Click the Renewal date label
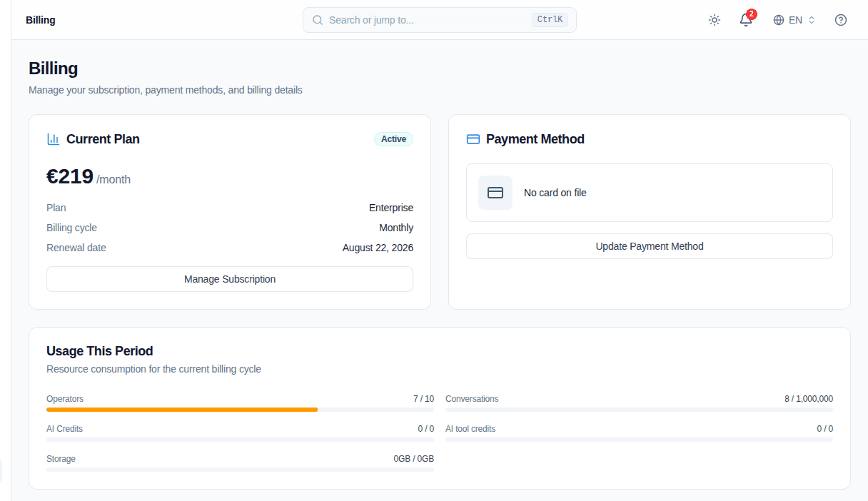 coord(76,248)
